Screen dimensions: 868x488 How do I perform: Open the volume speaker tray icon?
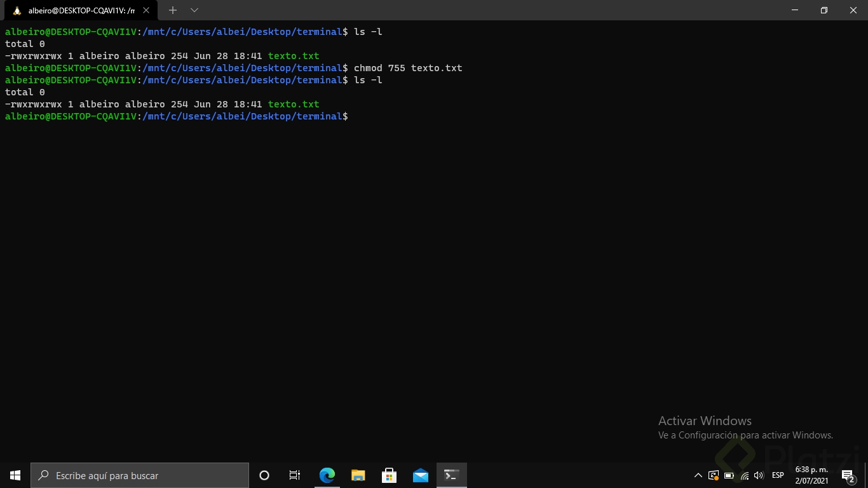pyautogui.click(x=759, y=475)
